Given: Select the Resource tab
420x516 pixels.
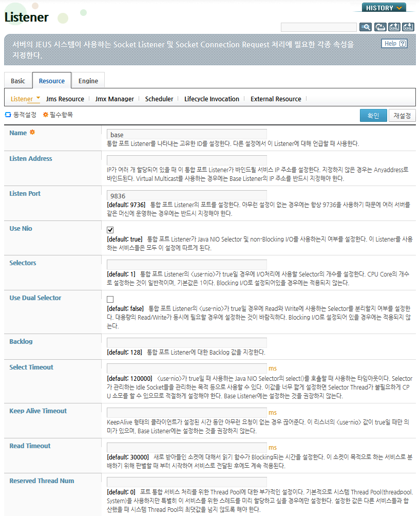Looking at the screenshot, I should 51,81.
